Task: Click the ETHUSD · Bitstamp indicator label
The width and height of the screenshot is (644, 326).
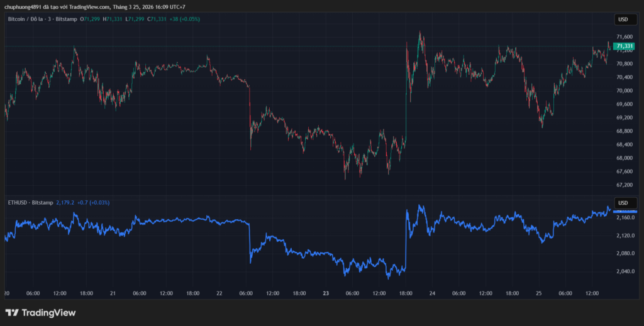Action: (x=30, y=203)
